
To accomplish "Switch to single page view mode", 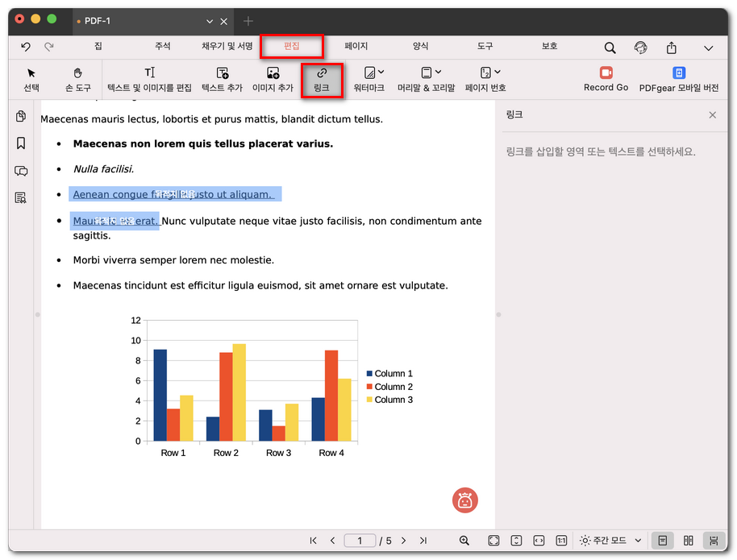I will tap(662, 541).
